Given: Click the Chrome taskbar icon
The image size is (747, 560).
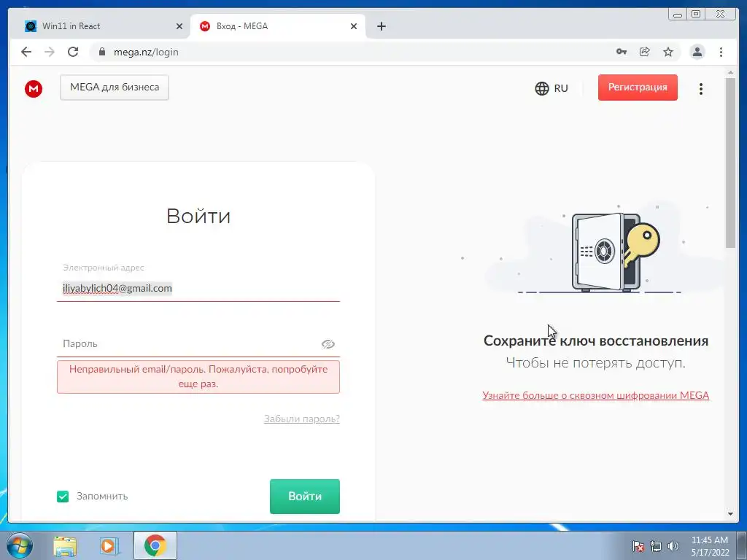Looking at the screenshot, I should (x=155, y=545).
